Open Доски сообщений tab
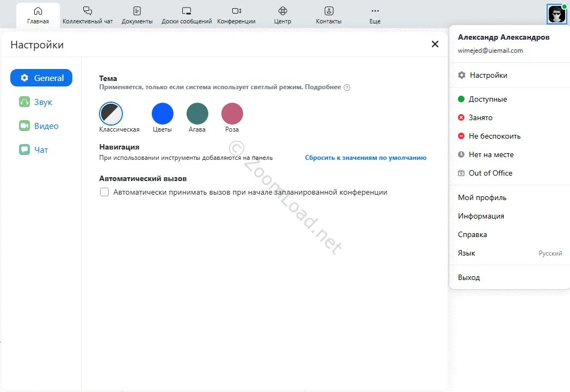This screenshot has width=570, height=392. pos(187,15)
